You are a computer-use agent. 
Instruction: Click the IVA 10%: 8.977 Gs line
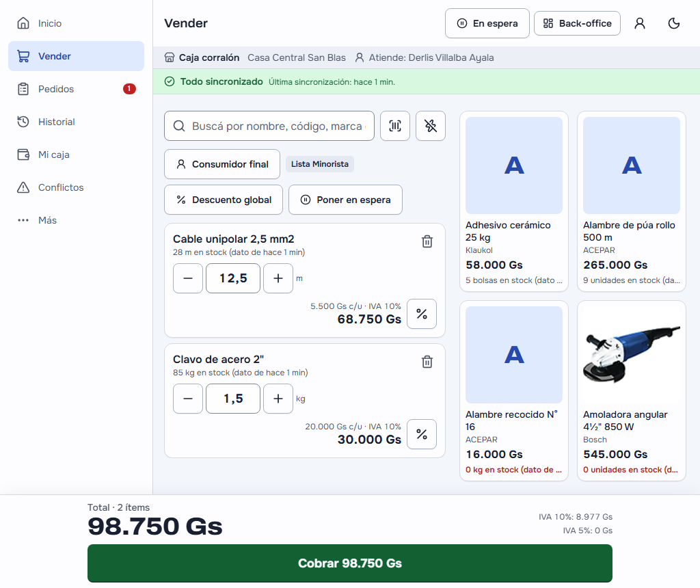576,517
